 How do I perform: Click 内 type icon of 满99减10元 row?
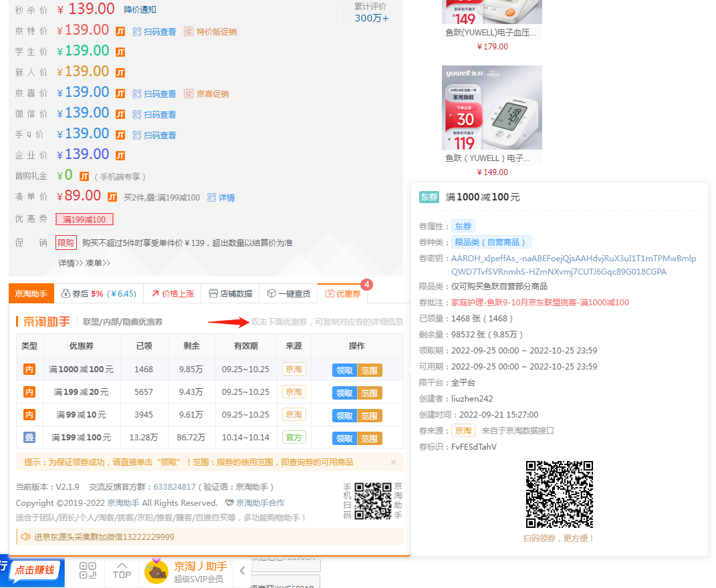[29, 415]
